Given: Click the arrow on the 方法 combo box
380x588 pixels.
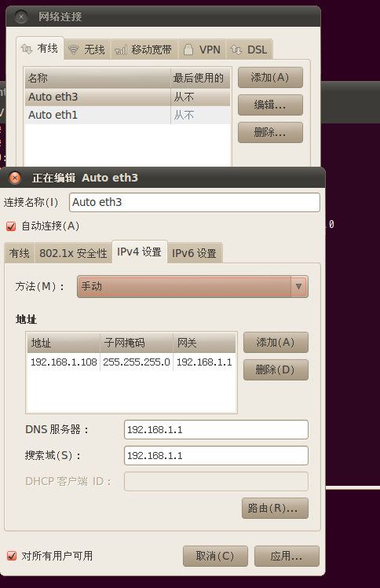Looking at the screenshot, I should click(x=299, y=286).
